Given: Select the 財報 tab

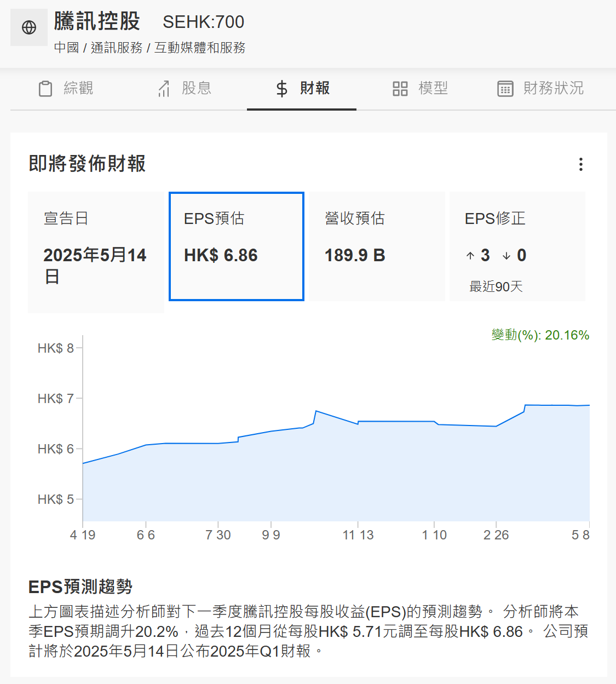Looking at the screenshot, I should tap(302, 89).
